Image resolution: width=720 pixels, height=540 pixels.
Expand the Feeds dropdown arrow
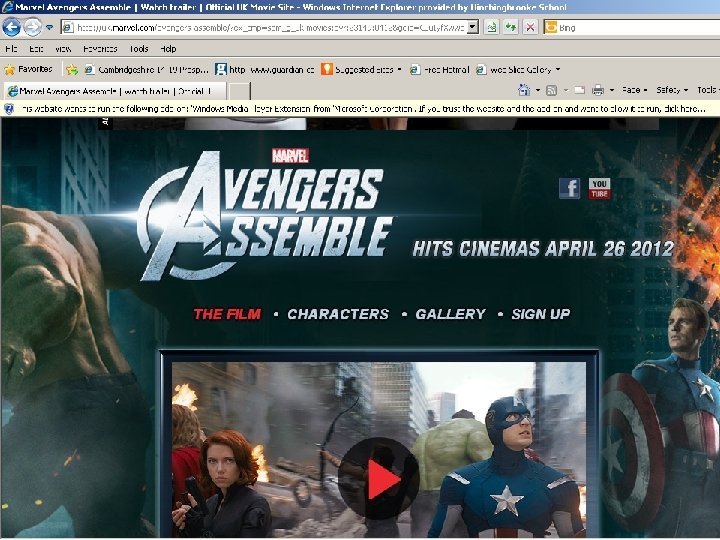click(565, 90)
